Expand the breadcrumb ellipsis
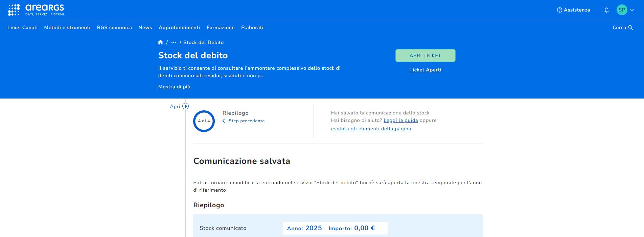 click(174, 42)
